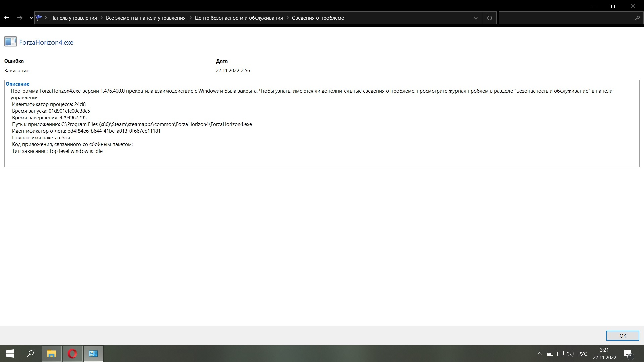Click the Зависание error value
The width and height of the screenshot is (644, 362).
[17, 71]
